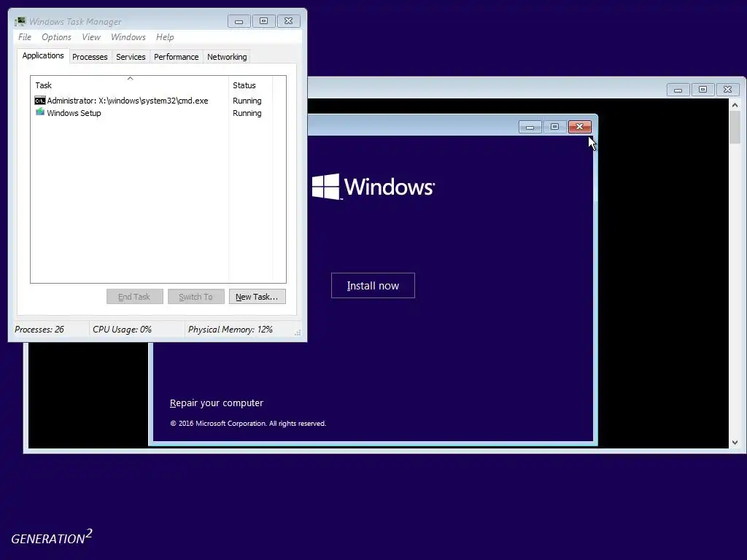
Task: Click command prompt scrollbar up arrow
Action: (x=735, y=105)
